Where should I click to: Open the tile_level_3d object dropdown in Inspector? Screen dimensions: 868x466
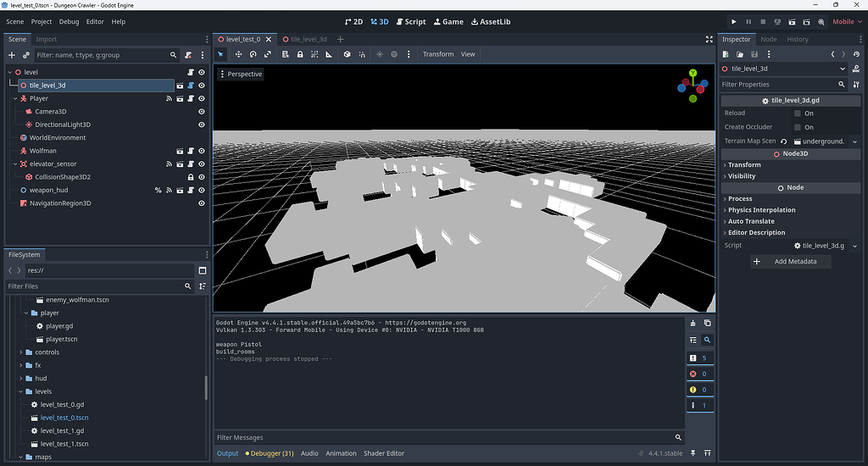[783, 69]
